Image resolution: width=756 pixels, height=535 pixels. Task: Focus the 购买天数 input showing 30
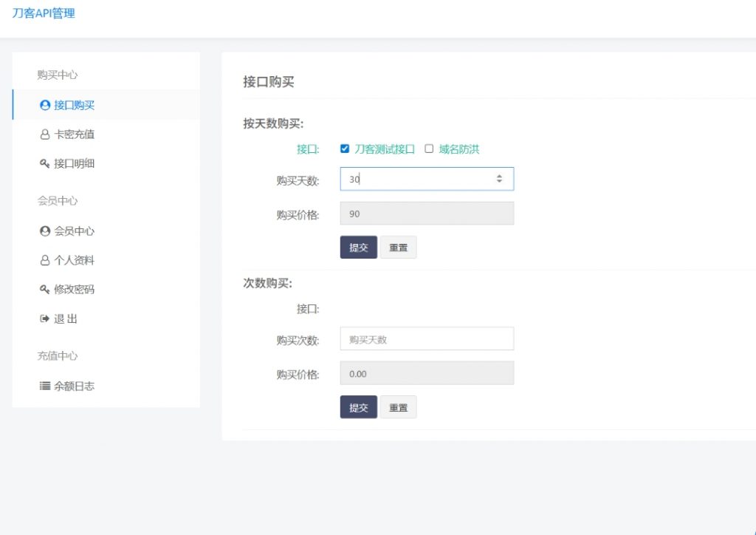coord(427,179)
